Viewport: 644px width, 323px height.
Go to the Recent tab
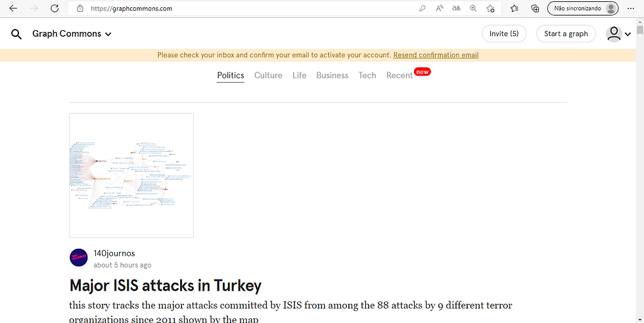pyautogui.click(x=400, y=75)
